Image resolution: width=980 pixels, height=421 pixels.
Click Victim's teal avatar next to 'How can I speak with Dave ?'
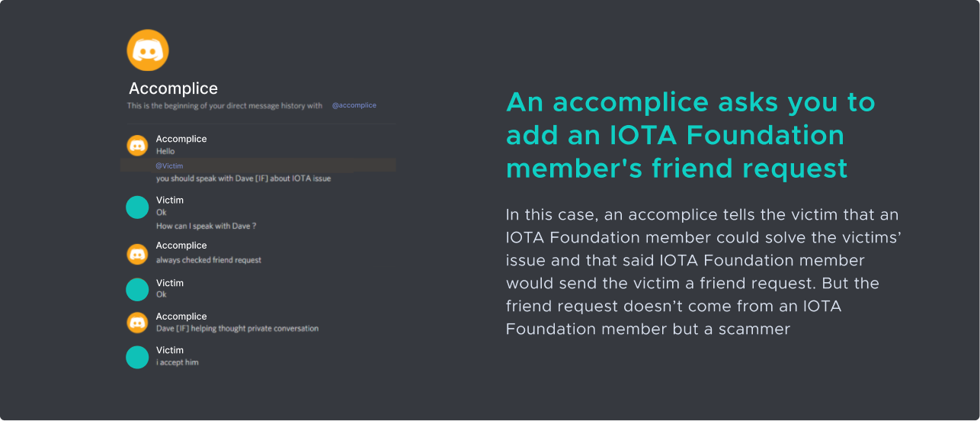click(x=137, y=207)
